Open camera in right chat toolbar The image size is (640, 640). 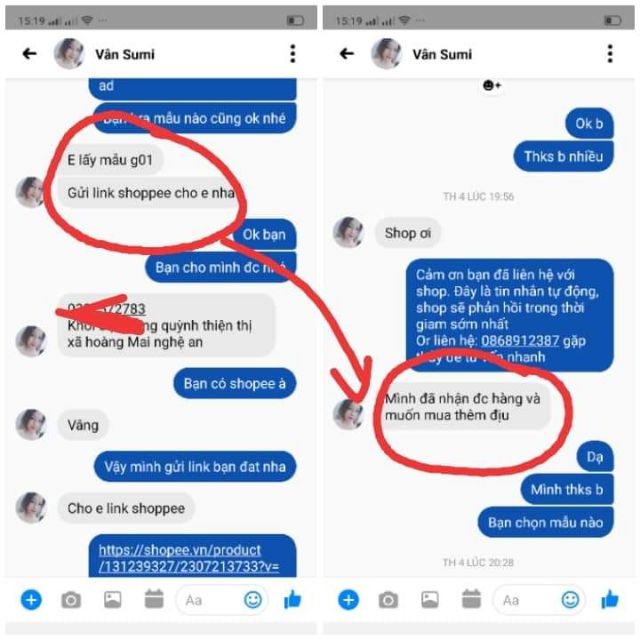[x=388, y=600]
